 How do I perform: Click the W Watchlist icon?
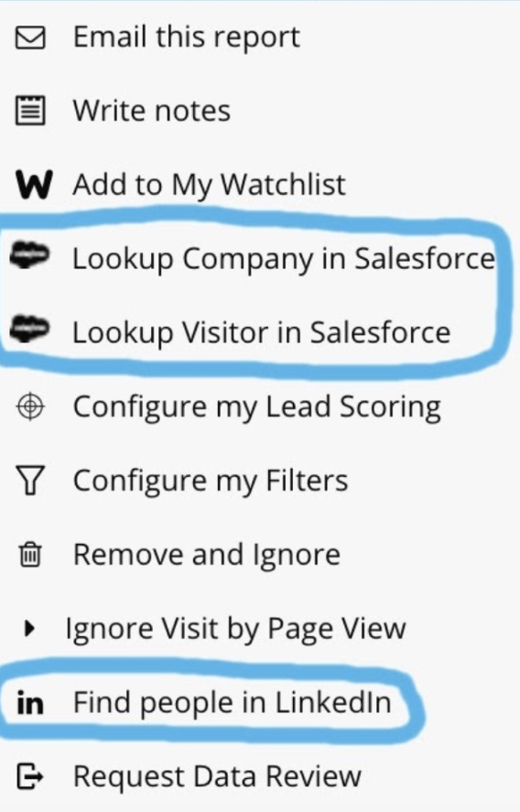click(x=34, y=185)
